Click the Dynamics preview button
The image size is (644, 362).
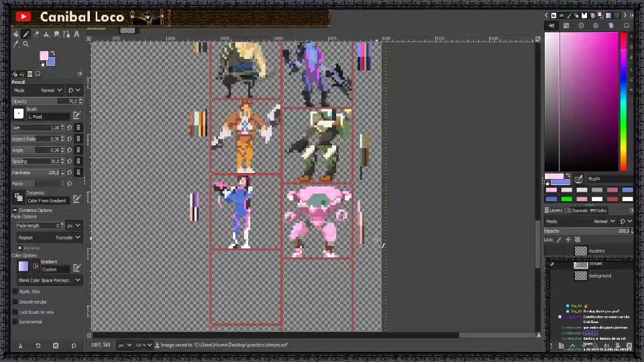pos(19,198)
